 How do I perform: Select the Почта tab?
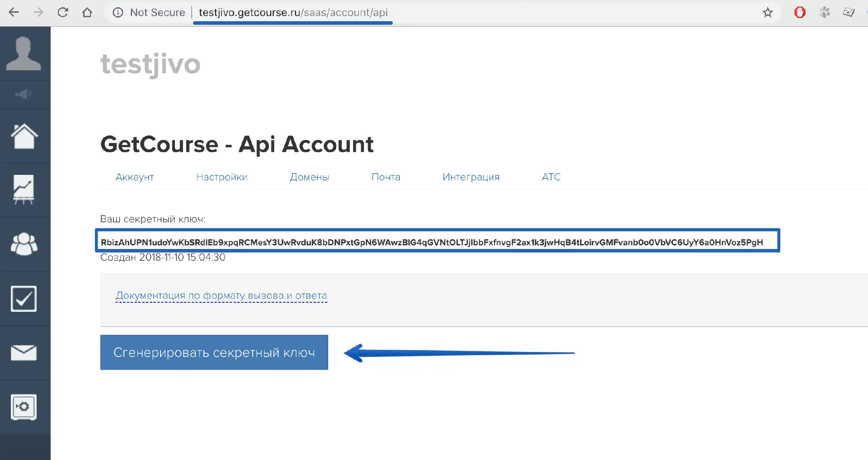386,177
